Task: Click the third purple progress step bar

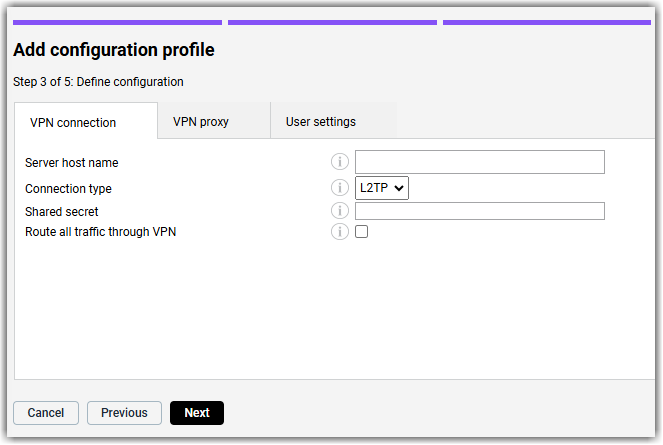Action: (x=547, y=22)
